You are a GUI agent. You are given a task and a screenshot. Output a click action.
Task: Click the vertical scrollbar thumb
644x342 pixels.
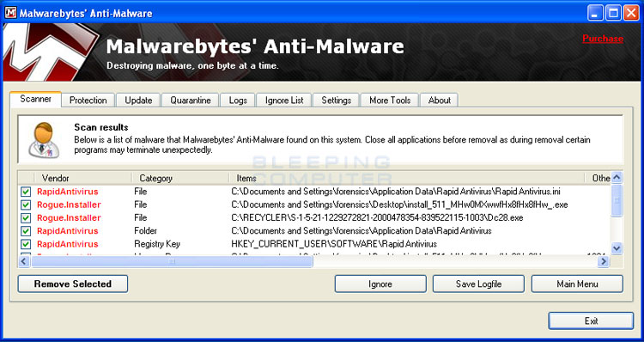tap(617, 200)
